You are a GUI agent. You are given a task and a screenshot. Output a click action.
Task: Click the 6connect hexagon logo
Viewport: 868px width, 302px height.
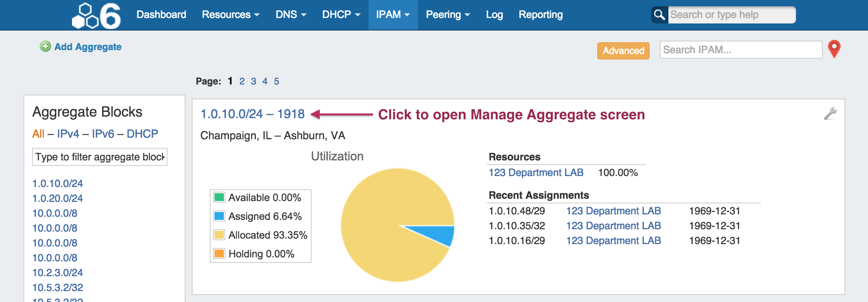(x=96, y=16)
